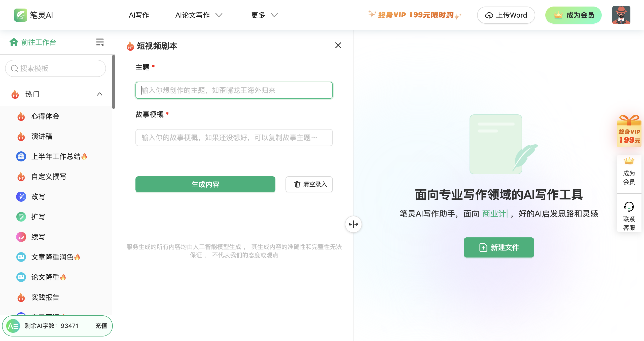
Task: Click the 成为会员 button in the header
Action: (x=574, y=15)
